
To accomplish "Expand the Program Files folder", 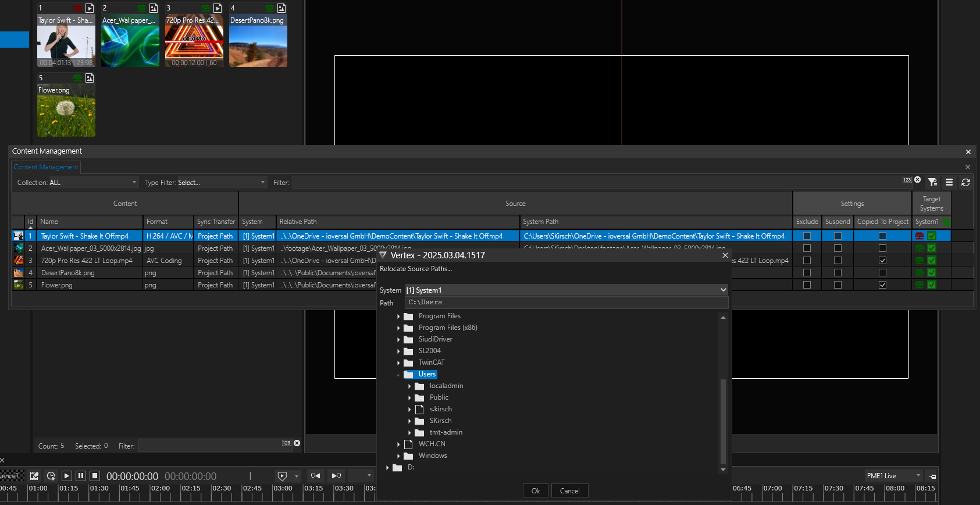I will [x=398, y=316].
